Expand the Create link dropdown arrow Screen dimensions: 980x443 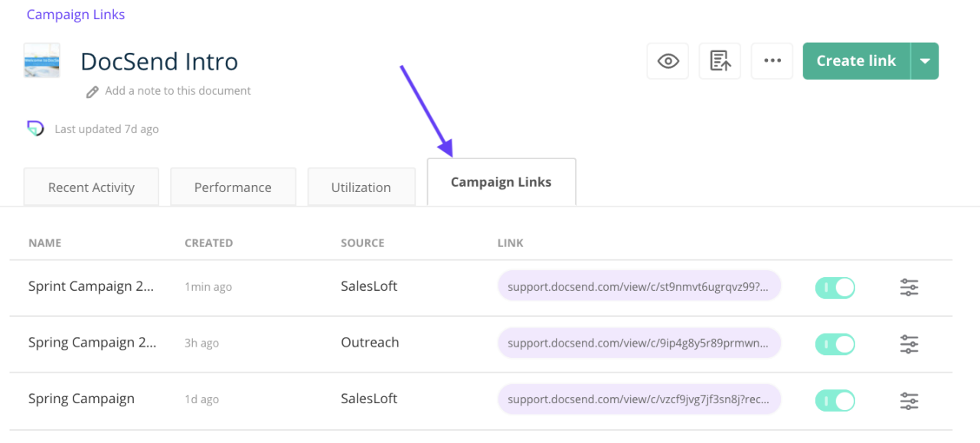[x=925, y=61]
